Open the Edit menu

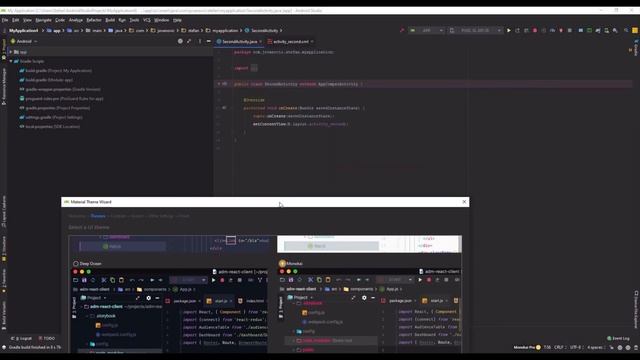coord(16,20)
